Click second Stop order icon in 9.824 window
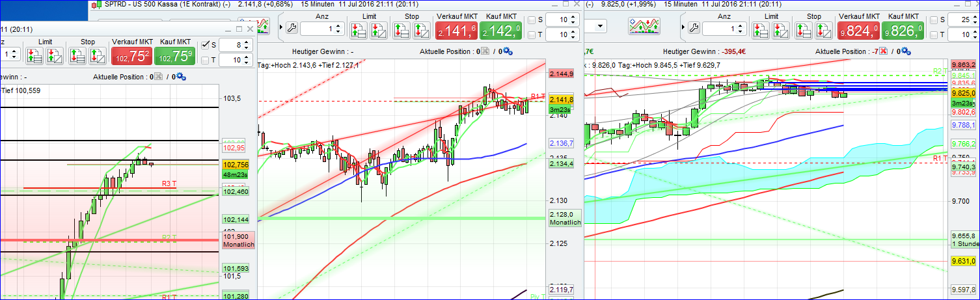Screen dimensions: 980x300 (x=824, y=29)
